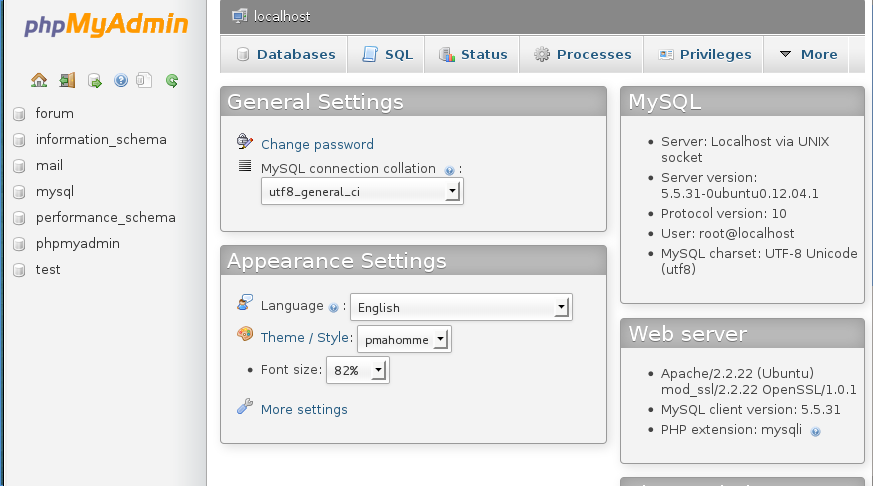873x486 pixels.
Task: Select the forum database in sidebar
Action: (x=55, y=113)
